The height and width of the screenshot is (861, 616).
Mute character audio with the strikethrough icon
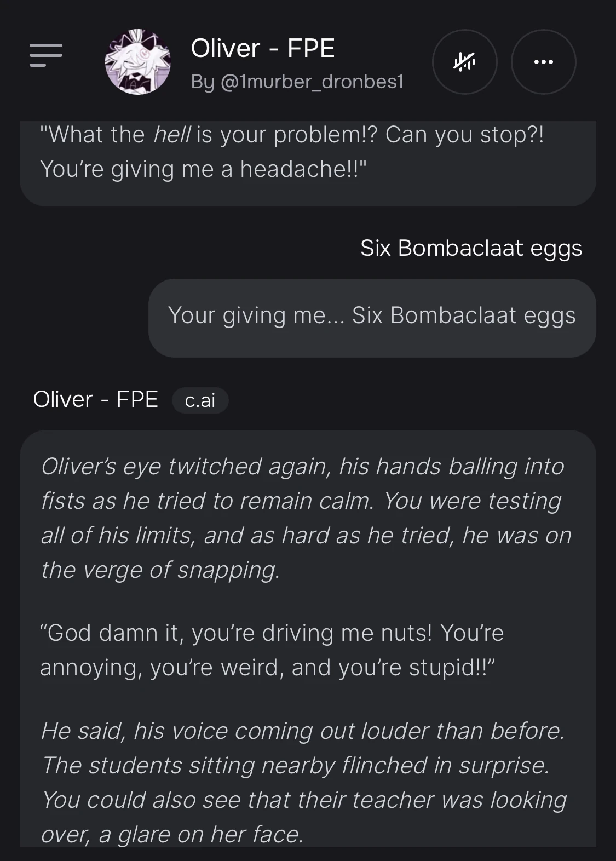tap(464, 62)
